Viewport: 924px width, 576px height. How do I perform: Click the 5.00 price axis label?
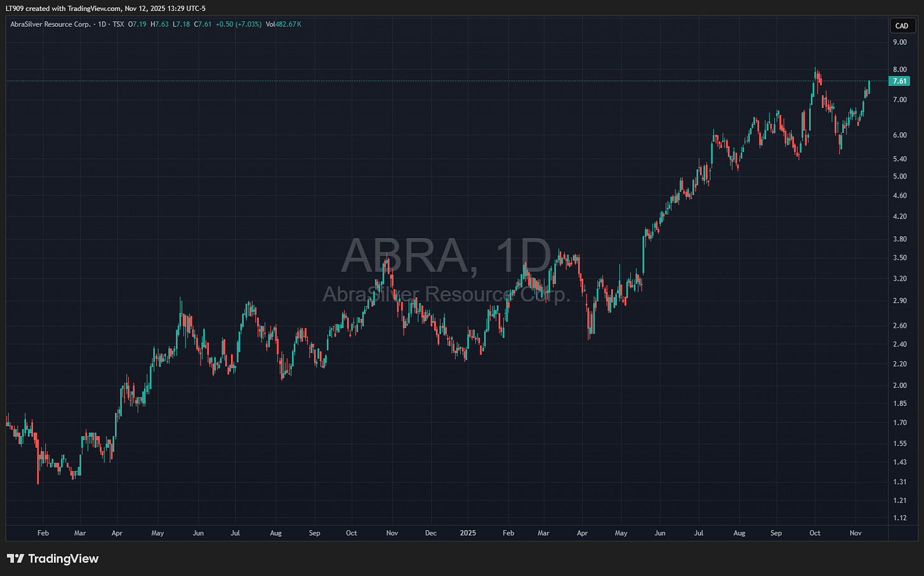(x=900, y=177)
